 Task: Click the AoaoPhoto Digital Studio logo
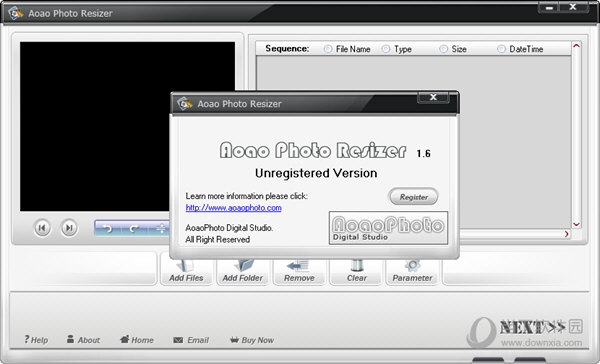(x=388, y=228)
